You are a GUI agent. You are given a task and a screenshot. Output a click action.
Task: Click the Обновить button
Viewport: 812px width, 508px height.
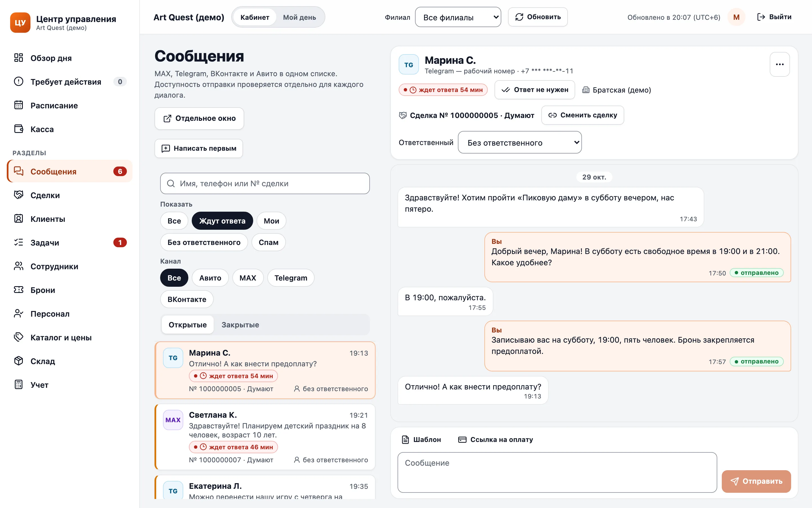point(538,17)
